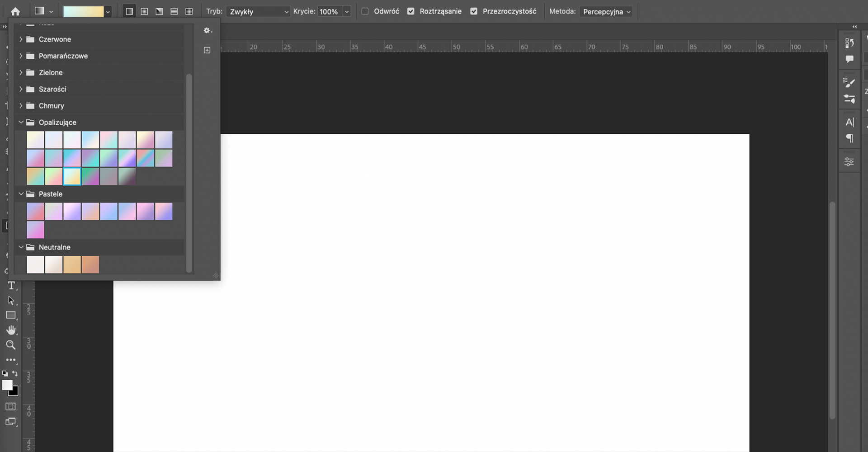Toggle Quick Mask mode icon
The image size is (868, 452).
[11, 407]
